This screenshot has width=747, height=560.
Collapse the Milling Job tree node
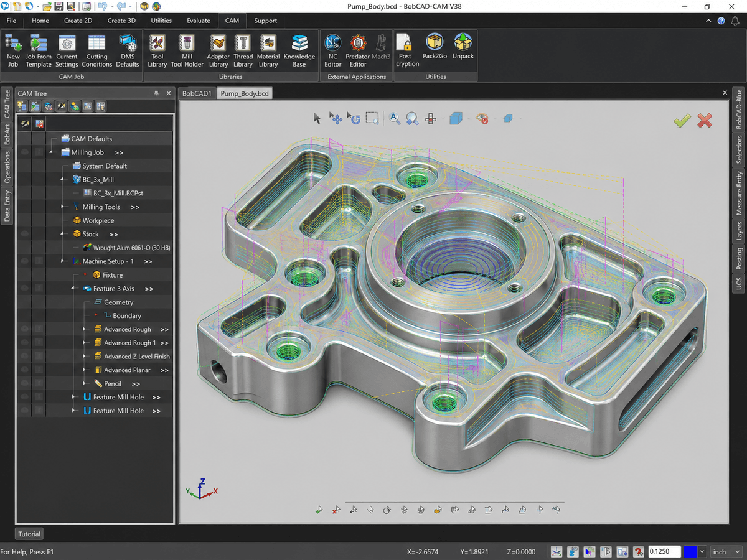point(51,152)
